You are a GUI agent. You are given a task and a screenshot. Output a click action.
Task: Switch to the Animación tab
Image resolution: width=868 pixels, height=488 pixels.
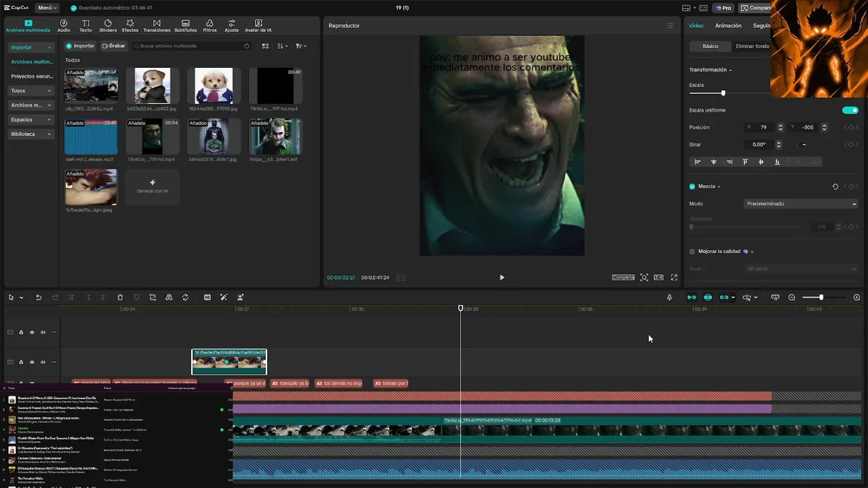(728, 26)
